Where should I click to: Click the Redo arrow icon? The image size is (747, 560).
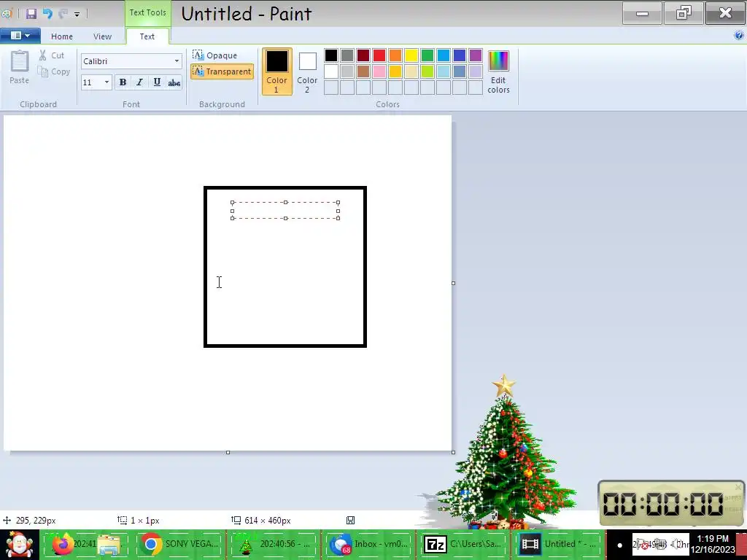tap(63, 13)
